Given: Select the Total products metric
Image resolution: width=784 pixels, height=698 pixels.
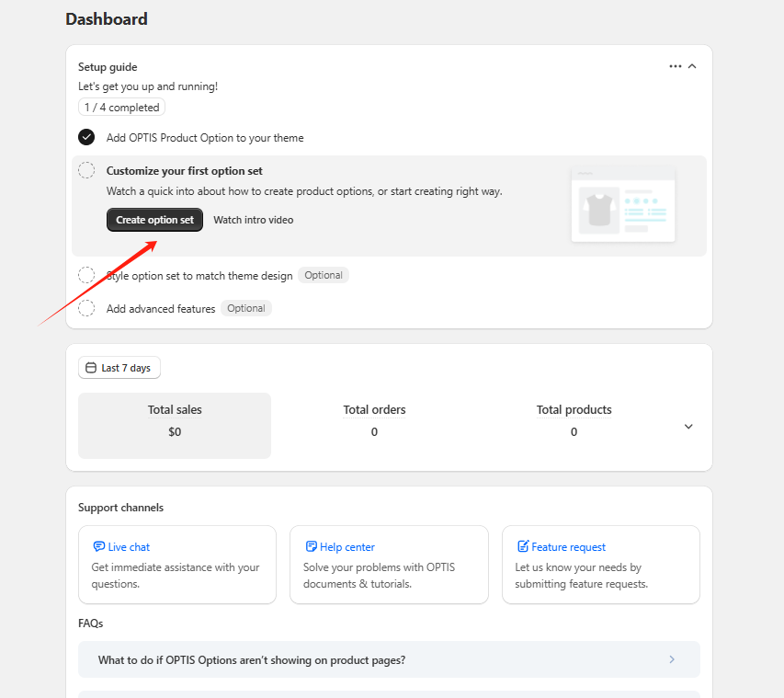Looking at the screenshot, I should click(x=574, y=420).
